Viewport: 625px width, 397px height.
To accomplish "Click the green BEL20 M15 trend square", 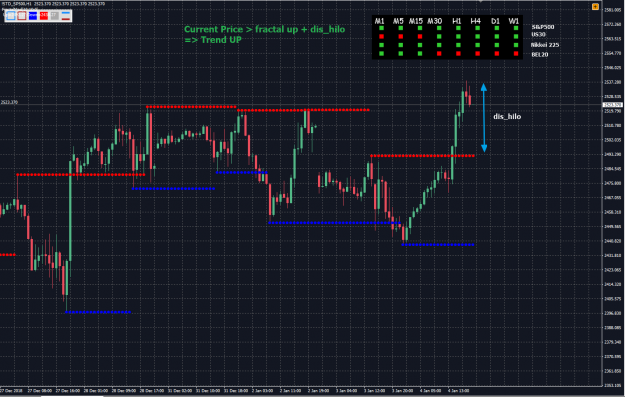I will [420, 53].
